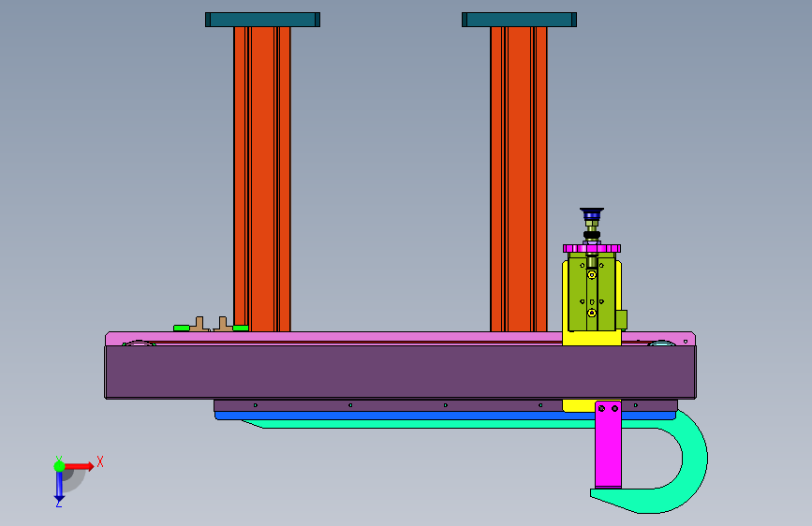Pick the magenta gear-shaped flange
Viewport: 812px width, 526px height.
tap(592, 249)
